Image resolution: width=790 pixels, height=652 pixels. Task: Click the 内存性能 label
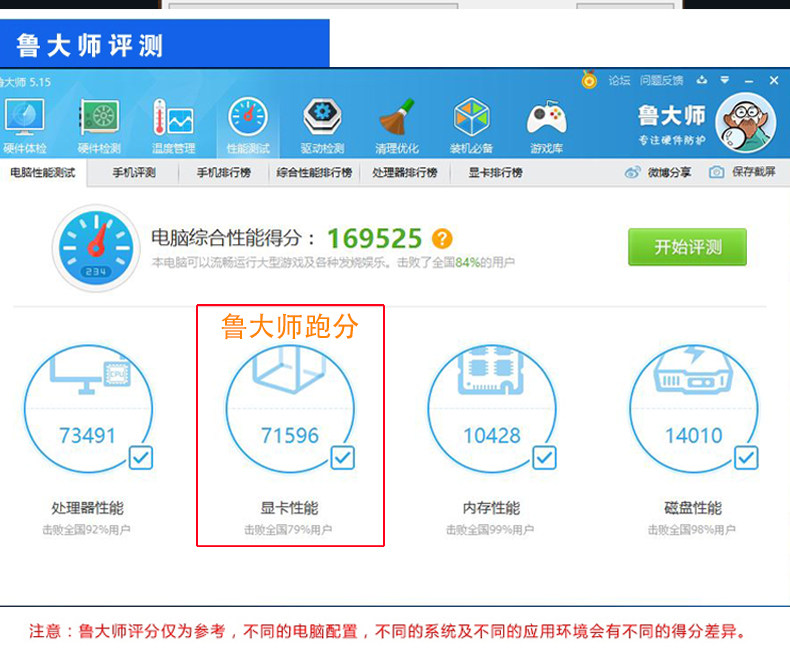coord(491,507)
